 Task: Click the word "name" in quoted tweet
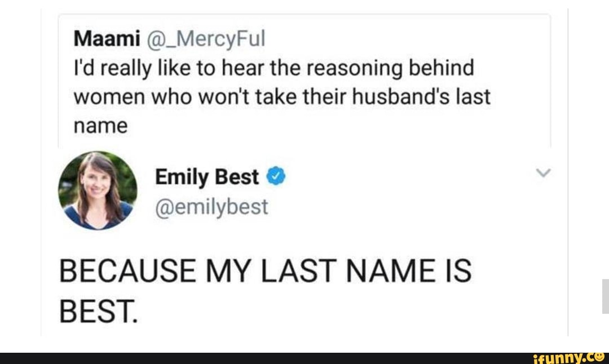click(101, 126)
